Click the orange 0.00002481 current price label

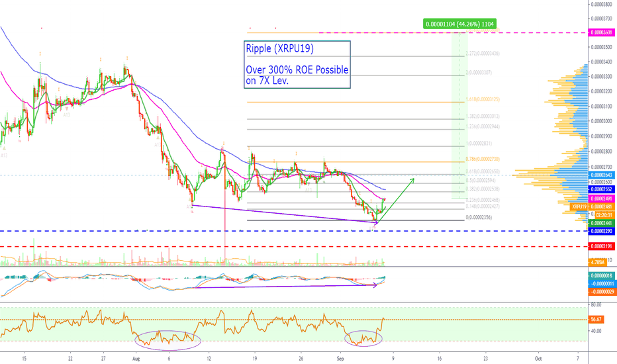(602, 206)
